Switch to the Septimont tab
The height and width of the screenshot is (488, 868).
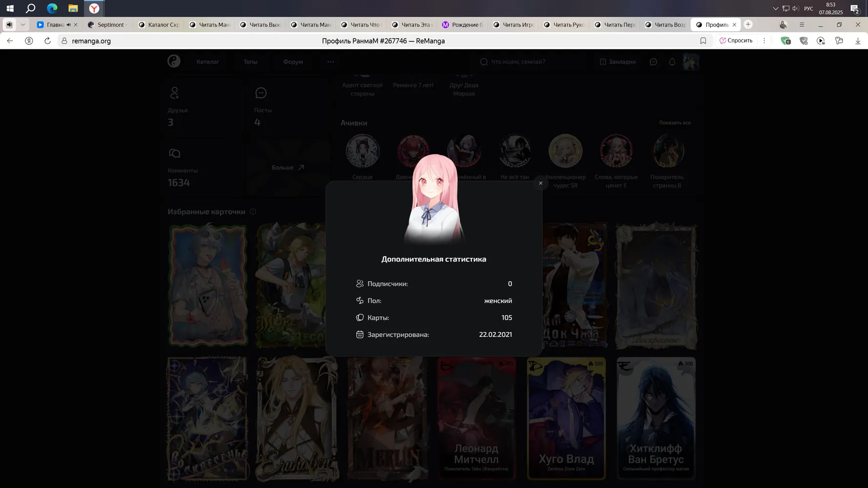107,24
